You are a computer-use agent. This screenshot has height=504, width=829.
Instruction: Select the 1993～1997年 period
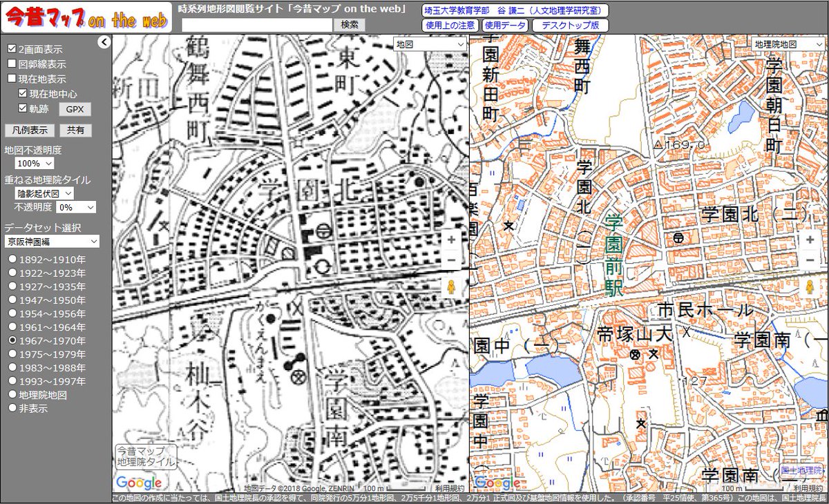(x=12, y=381)
